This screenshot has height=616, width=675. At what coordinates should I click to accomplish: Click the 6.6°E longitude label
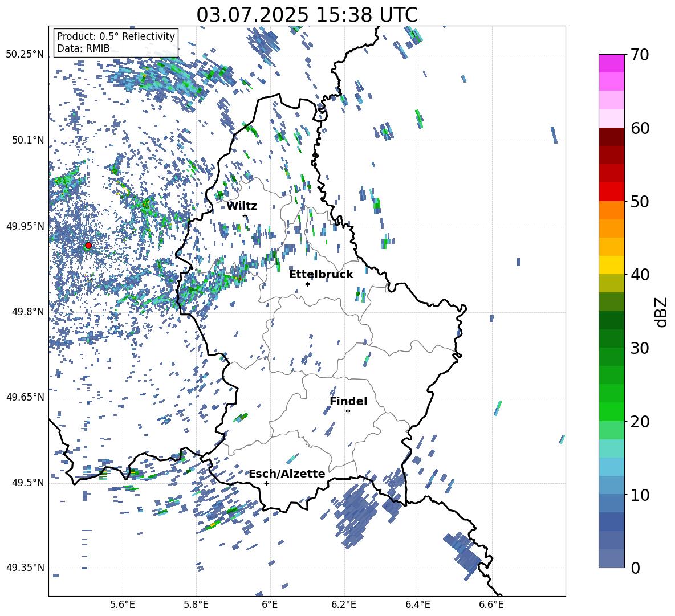coord(491,605)
